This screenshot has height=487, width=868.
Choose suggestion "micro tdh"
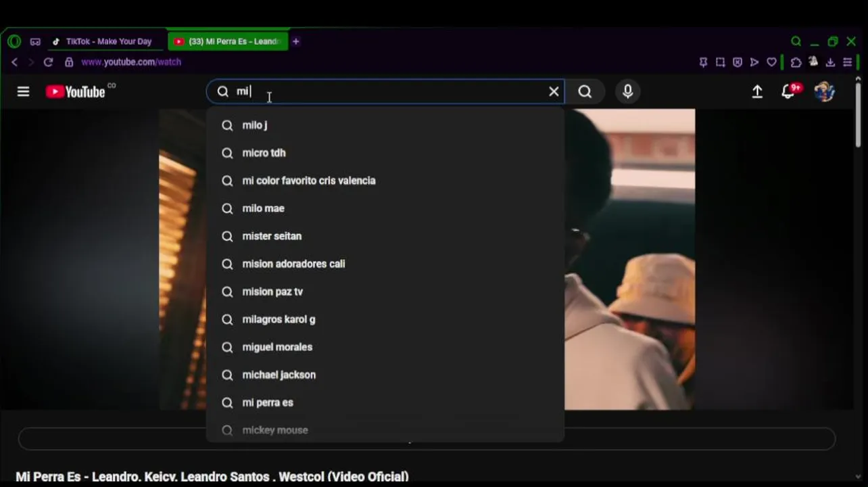[385, 153]
